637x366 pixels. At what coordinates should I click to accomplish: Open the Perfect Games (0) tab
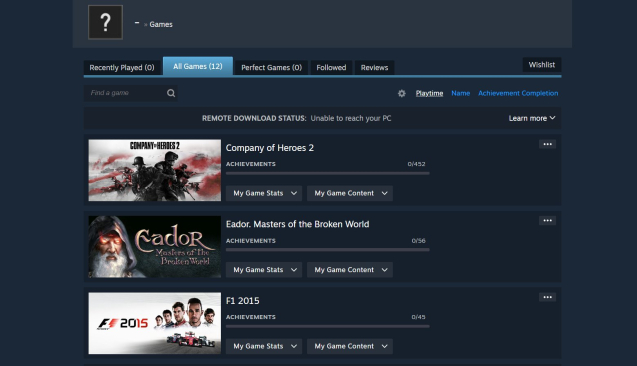tap(271, 67)
